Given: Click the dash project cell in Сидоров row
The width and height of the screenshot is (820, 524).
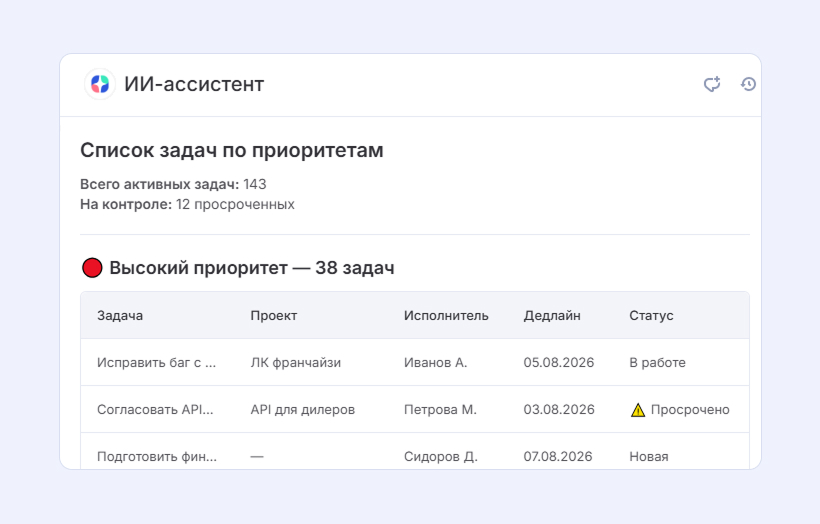Looking at the screenshot, I should (257, 457).
